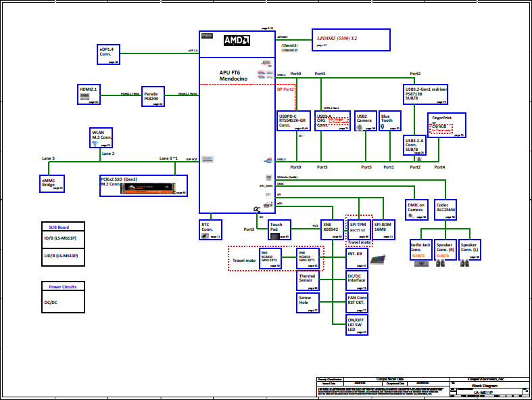Click the touchpad image in Touch Pad block
This screenshot has width=532, height=400.
coord(274,236)
